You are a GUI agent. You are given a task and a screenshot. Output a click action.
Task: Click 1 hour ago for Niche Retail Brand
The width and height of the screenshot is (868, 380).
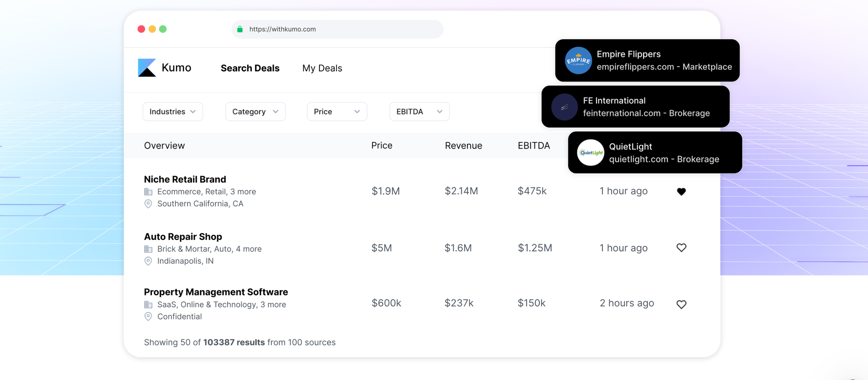coord(623,191)
